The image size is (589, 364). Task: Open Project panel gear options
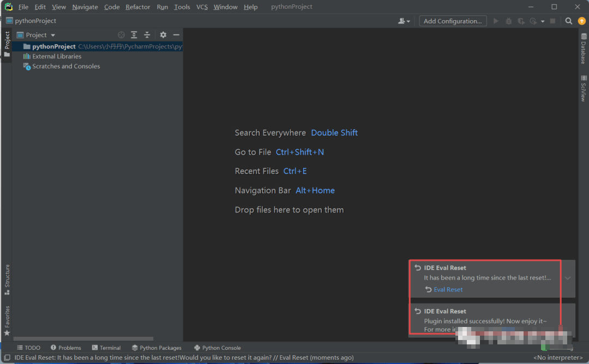(163, 35)
